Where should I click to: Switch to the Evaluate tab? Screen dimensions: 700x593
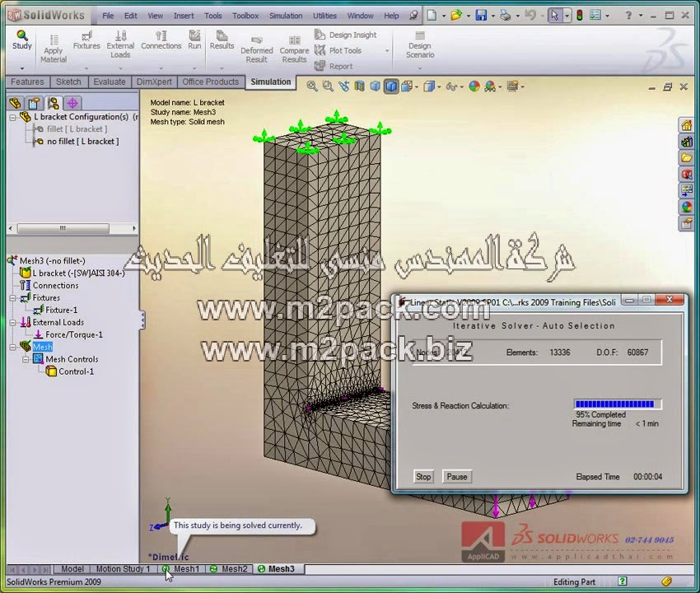coord(110,82)
